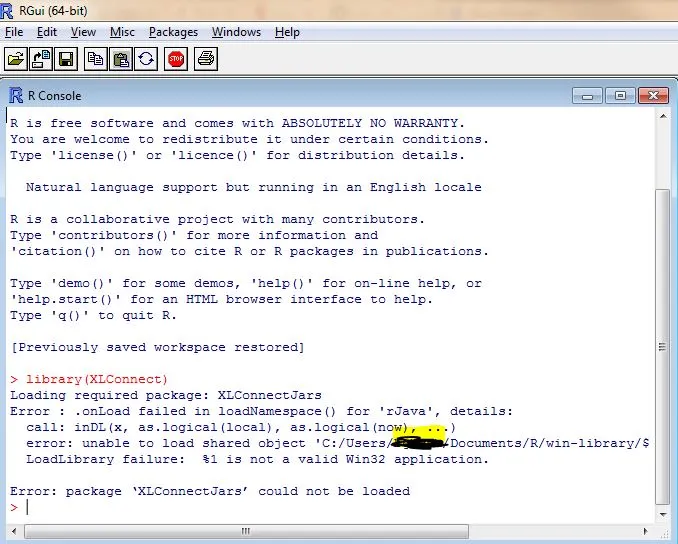Click 'Type contributors() for more information' line

pos(194,235)
